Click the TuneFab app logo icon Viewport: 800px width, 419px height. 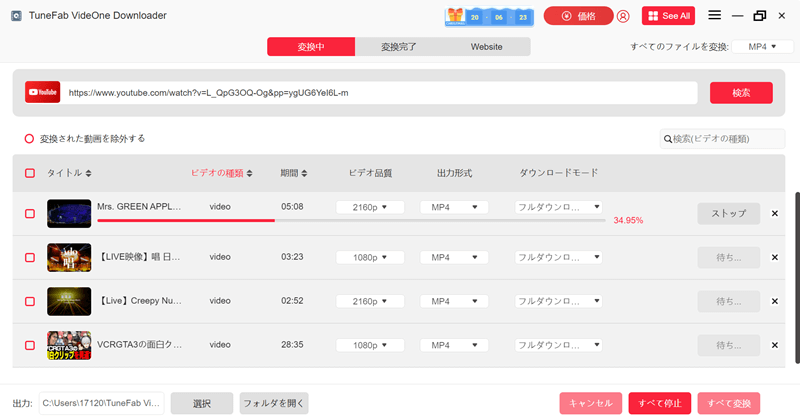click(16, 16)
